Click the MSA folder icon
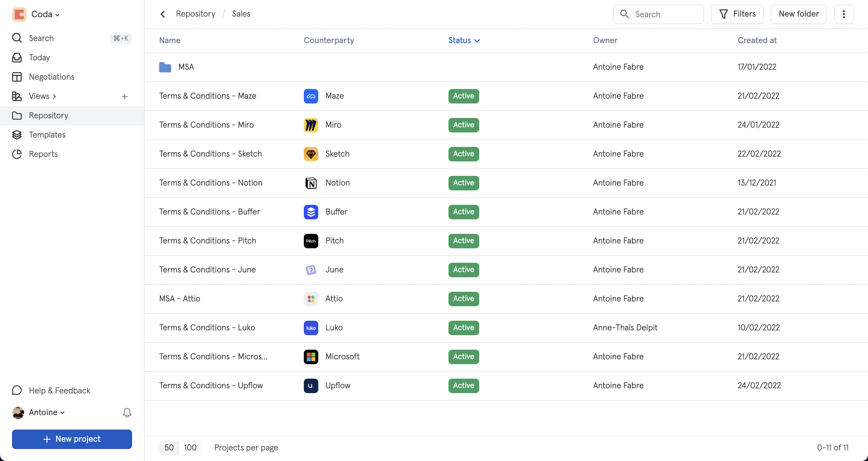The height and width of the screenshot is (461, 868). tap(165, 67)
